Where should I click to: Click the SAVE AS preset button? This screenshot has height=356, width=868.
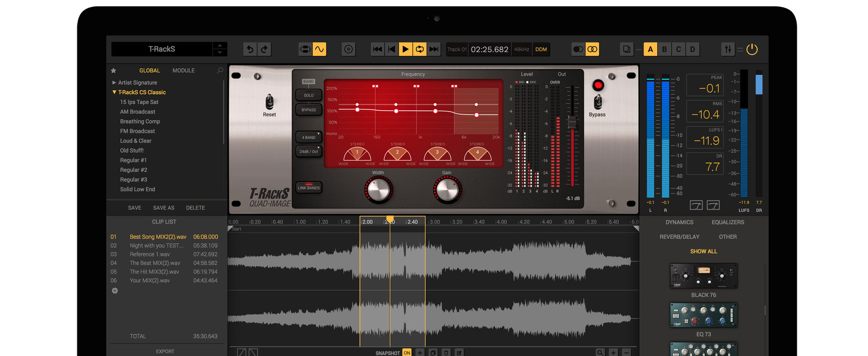click(x=164, y=208)
